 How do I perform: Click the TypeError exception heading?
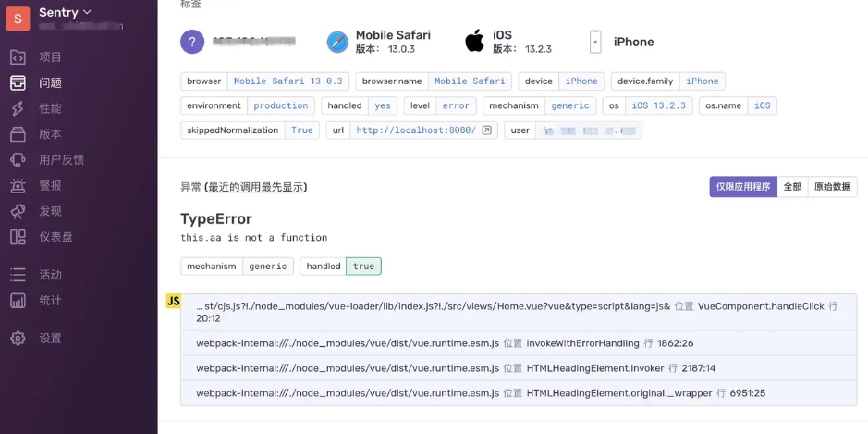(216, 219)
